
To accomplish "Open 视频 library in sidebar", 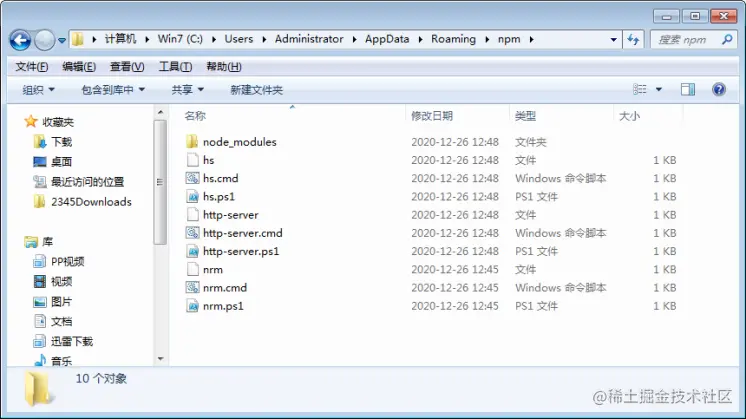I will 53,282.
